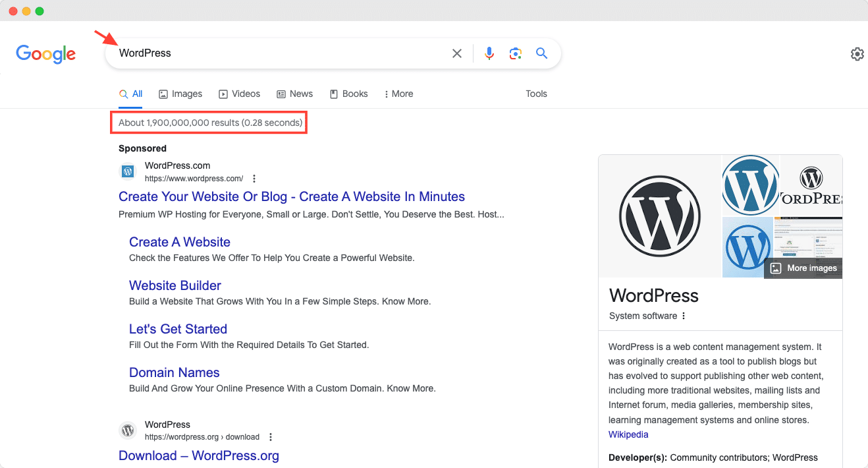Follow the Wikipedia link in knowledge panel
868x468 pixels.
pyautogui.click(x=628, y=434)
